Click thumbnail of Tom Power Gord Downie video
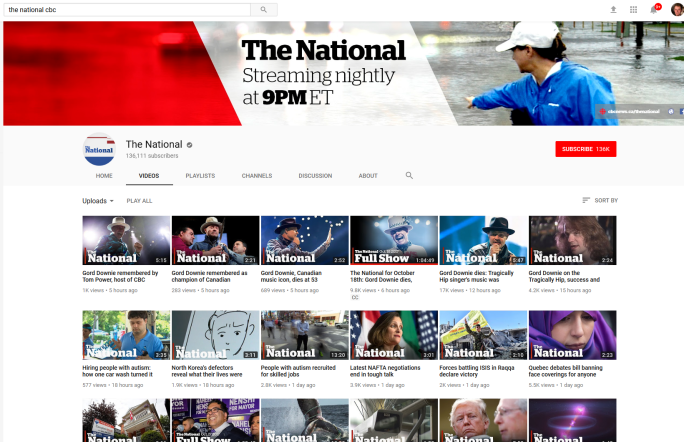684x442 pixels. tap(126, 240)
